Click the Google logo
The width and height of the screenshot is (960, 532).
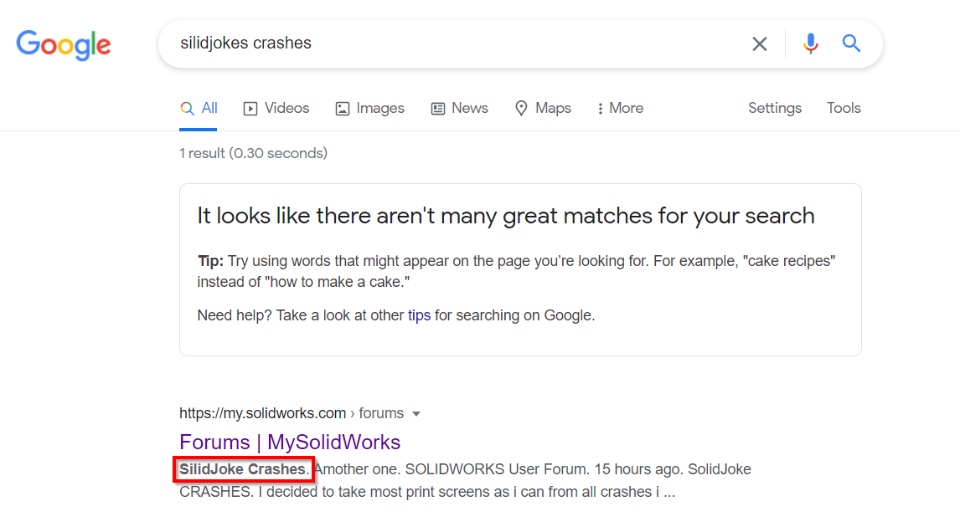pyautogui.click(x=63, y=44)
